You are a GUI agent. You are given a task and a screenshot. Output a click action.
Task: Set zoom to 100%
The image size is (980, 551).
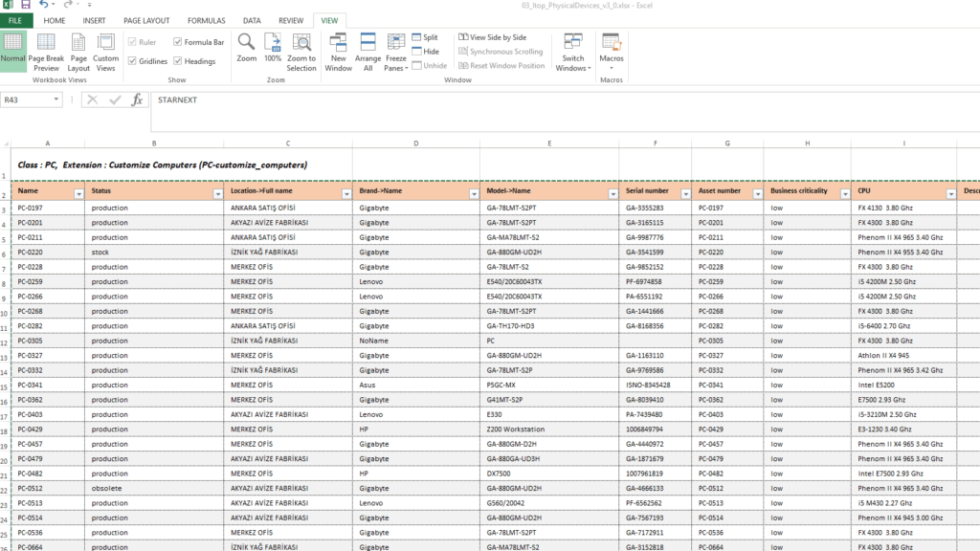click(273, 48)
